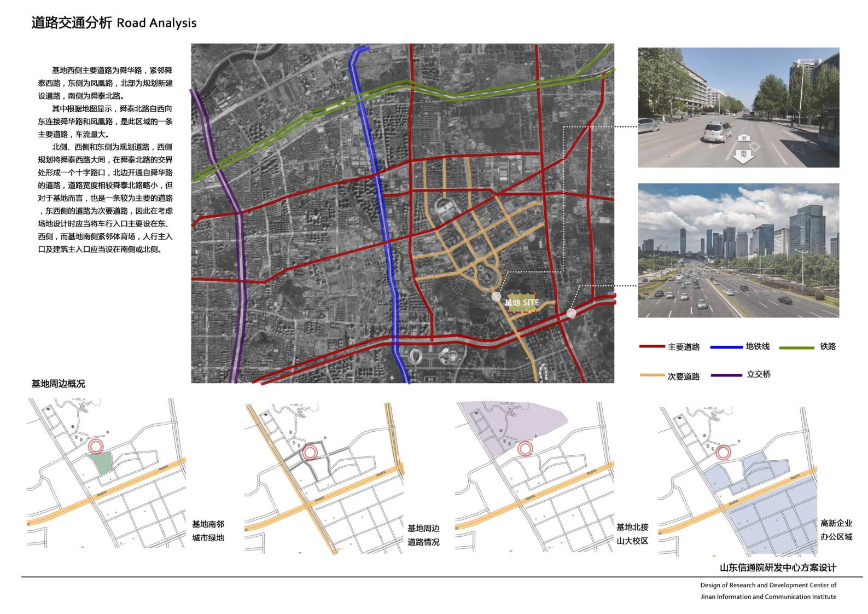Click the 基地北接山大校区 caption
This screenshot has height=614, width=868.
click(x=632, y=534)
